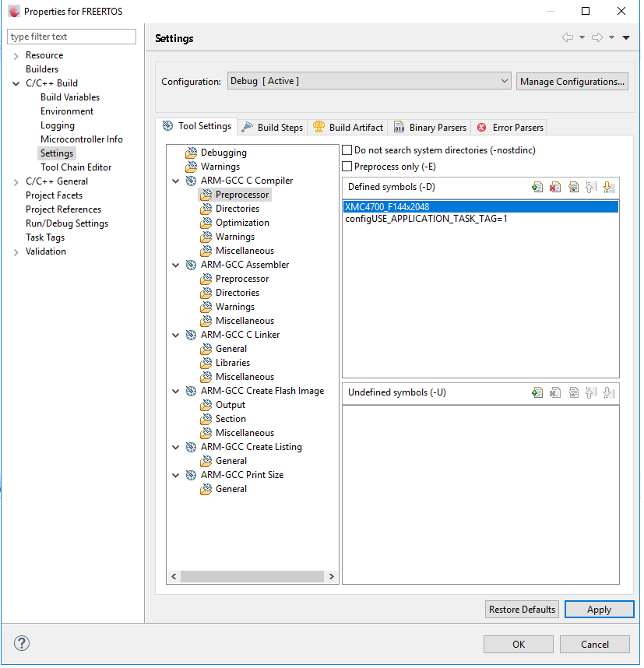Select the ARM-GCC C Compiler tool icon
The height and width of the screenshot is (668, 644).
[191, 181]
